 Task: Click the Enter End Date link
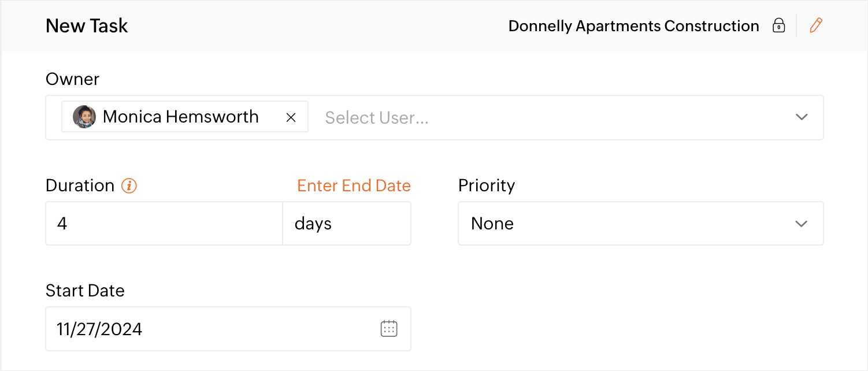pyautogui.click(x=354, y=185)
